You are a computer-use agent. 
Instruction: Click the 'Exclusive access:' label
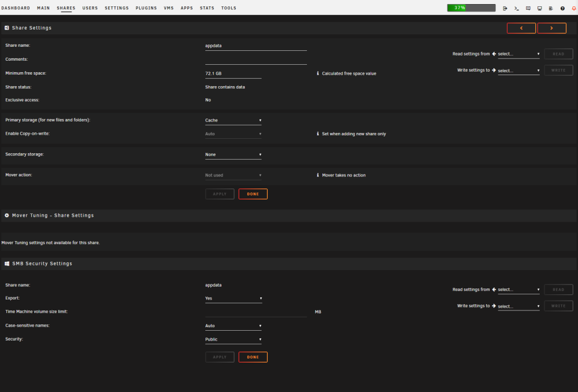click(x=22, y=100)
